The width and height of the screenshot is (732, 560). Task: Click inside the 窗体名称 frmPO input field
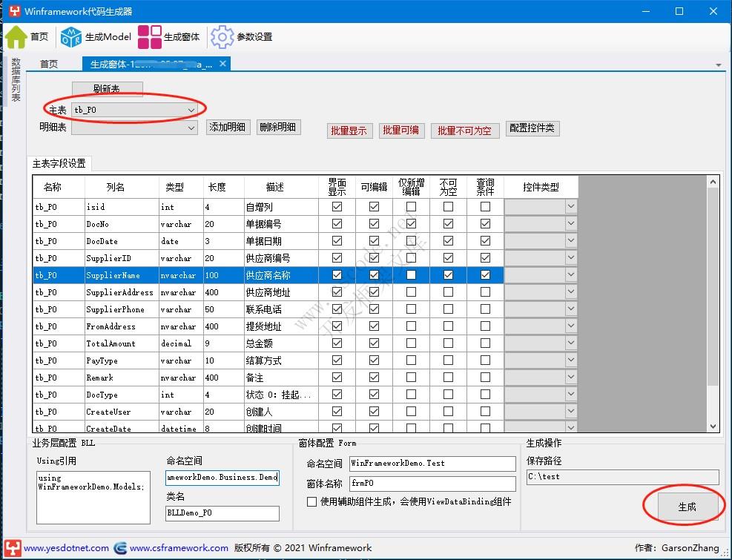(430, 483)
